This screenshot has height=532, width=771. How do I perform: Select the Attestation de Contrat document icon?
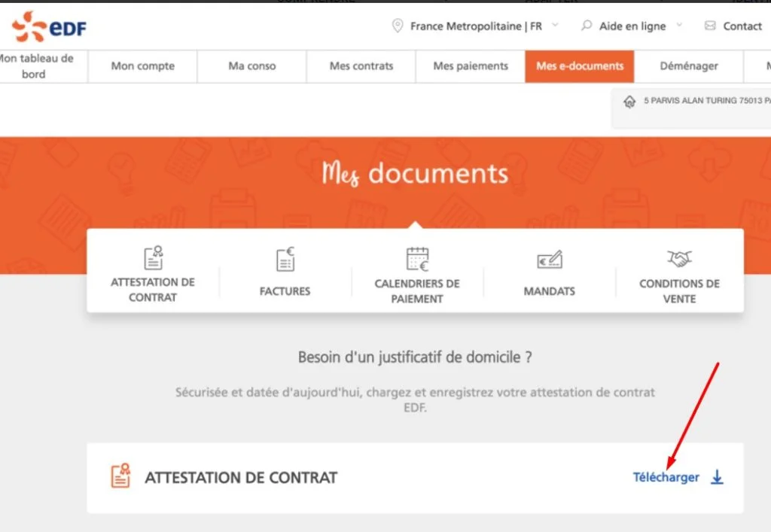(x=153, y=259)
